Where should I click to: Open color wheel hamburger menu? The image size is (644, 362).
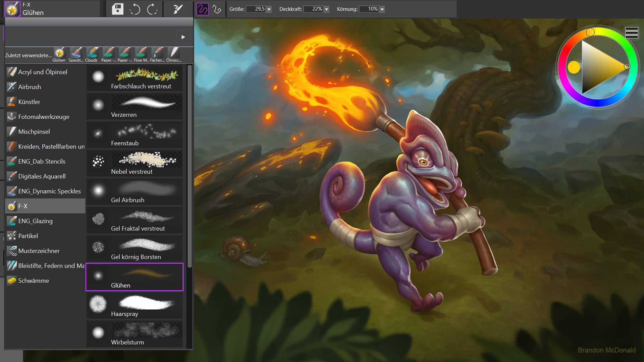tap(631, 33)
